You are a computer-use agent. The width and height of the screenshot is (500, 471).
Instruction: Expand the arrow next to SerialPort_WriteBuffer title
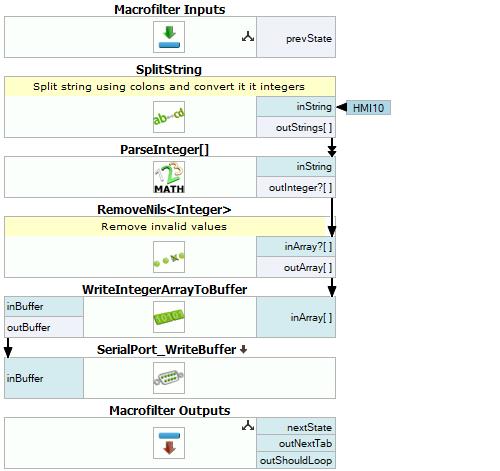tap(243, 349)
